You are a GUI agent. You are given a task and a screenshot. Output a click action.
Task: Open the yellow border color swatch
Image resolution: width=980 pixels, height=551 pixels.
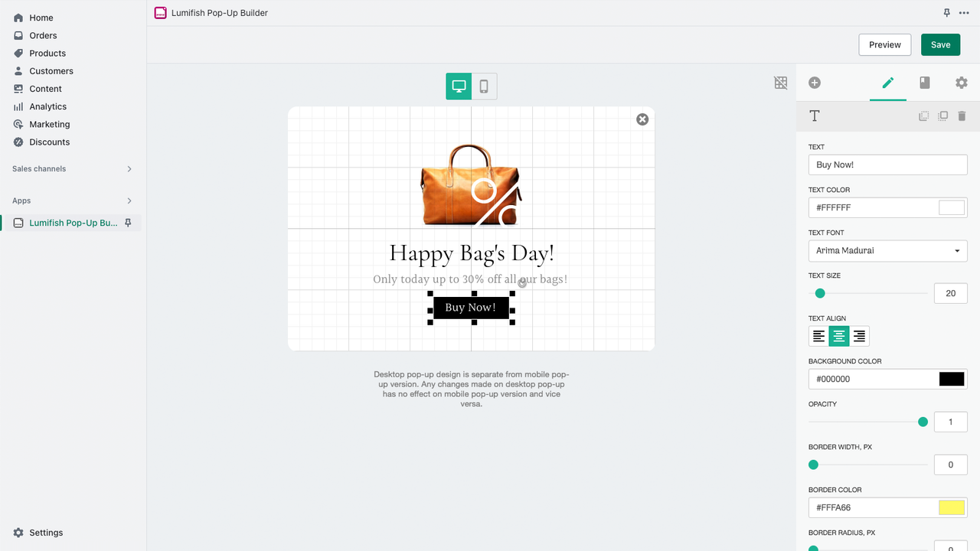pos(952,507)
